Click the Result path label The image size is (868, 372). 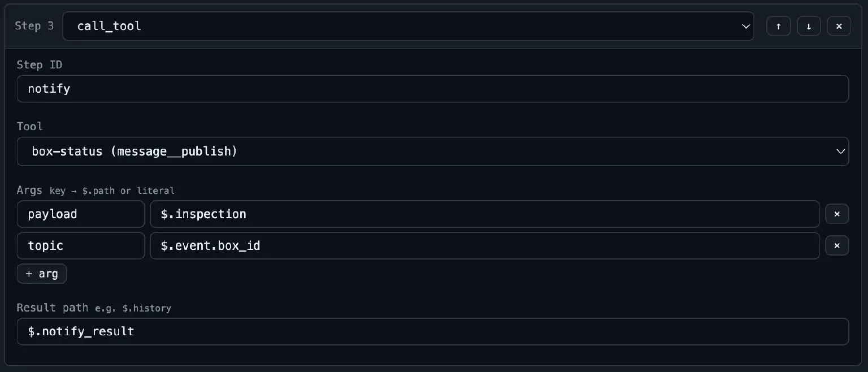coord(52,308)
